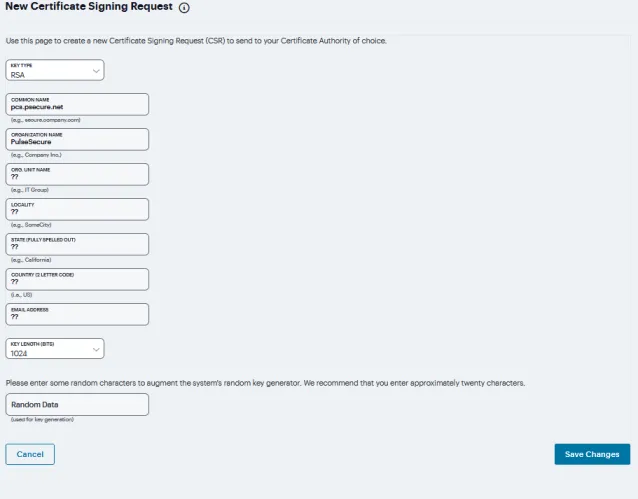Expand the Key Type chevron arrow
Viewport: 638px width, 499px height.
(96, 71)
